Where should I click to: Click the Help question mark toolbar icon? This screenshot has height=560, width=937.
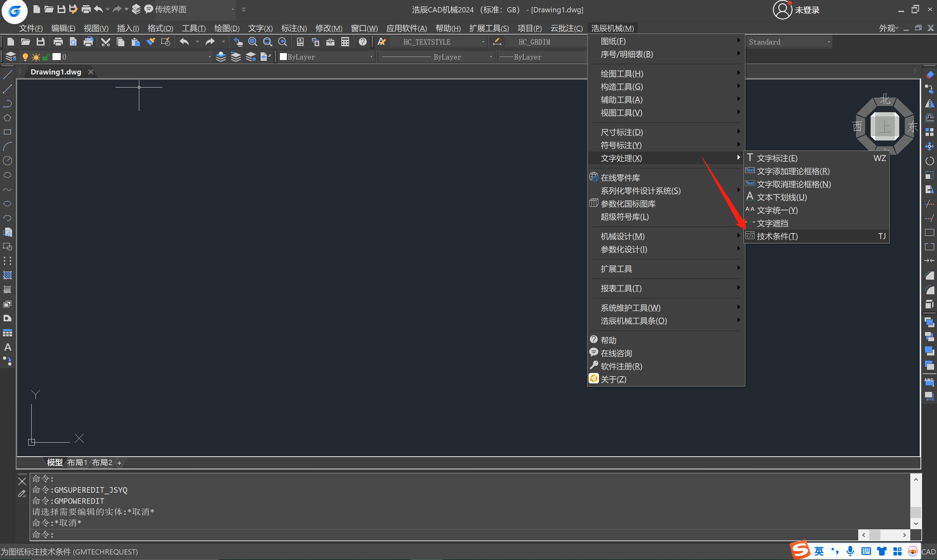click(362, 42)
